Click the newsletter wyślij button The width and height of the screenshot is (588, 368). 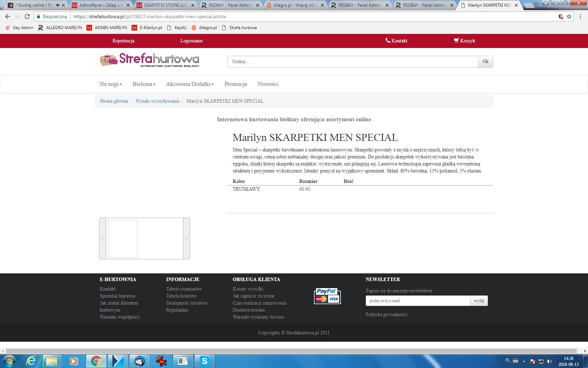click(478, 301)
